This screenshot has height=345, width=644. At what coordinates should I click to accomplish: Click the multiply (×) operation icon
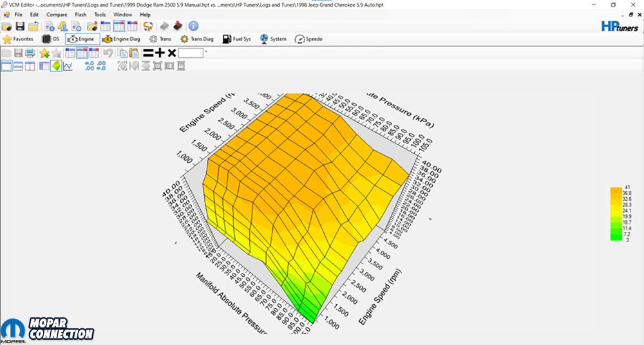[171, 53]
